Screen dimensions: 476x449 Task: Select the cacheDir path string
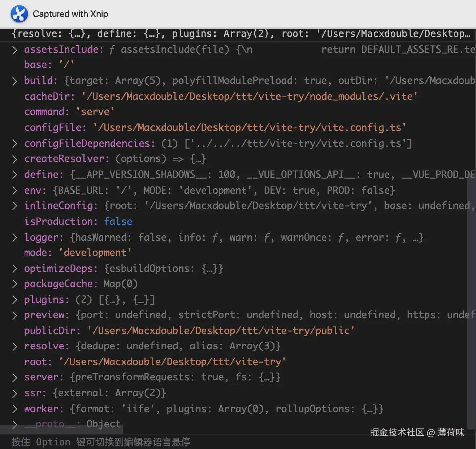(x=250, y=97)
